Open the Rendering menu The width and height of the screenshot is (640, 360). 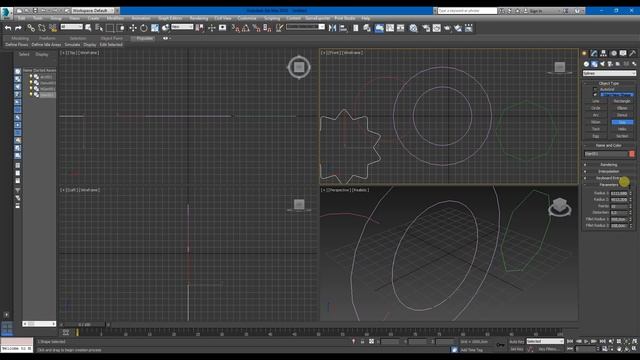(199, 18)
